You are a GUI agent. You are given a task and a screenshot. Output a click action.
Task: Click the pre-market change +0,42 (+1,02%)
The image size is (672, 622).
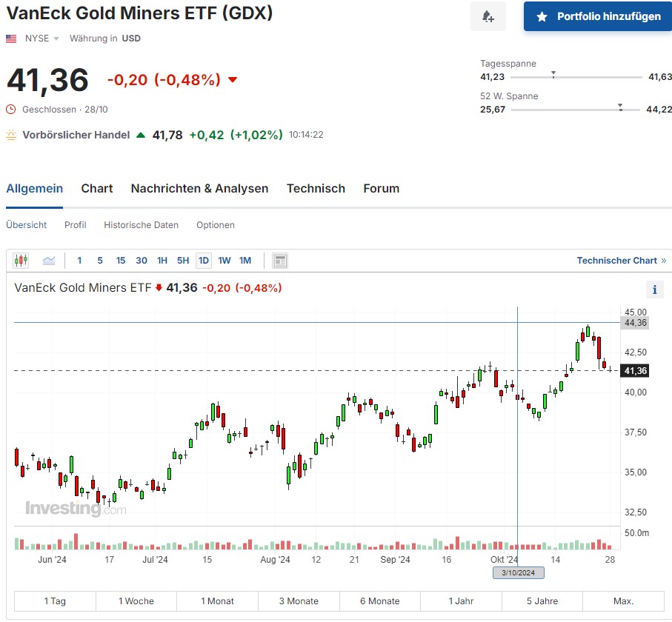click(x=236, y=135)
